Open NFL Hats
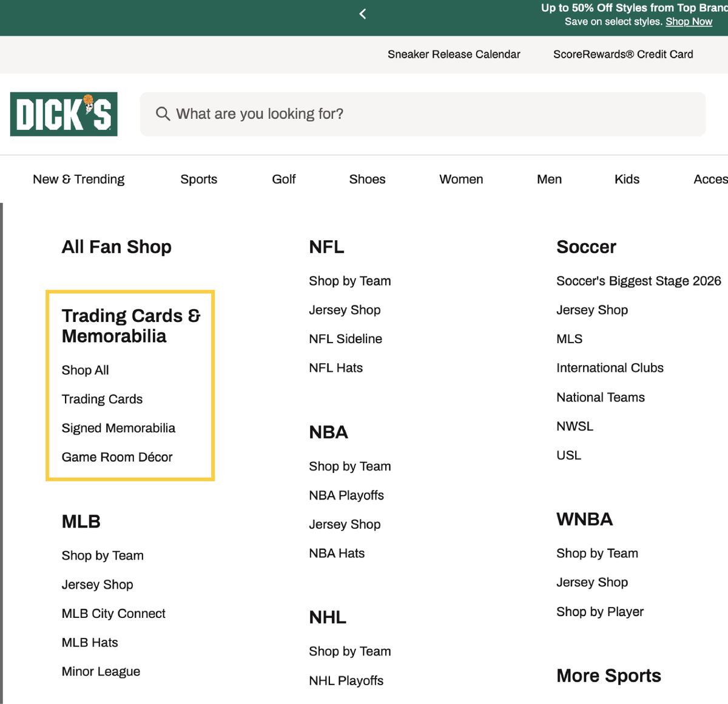The width and height of the screenshot is (728, 704). 336,368
